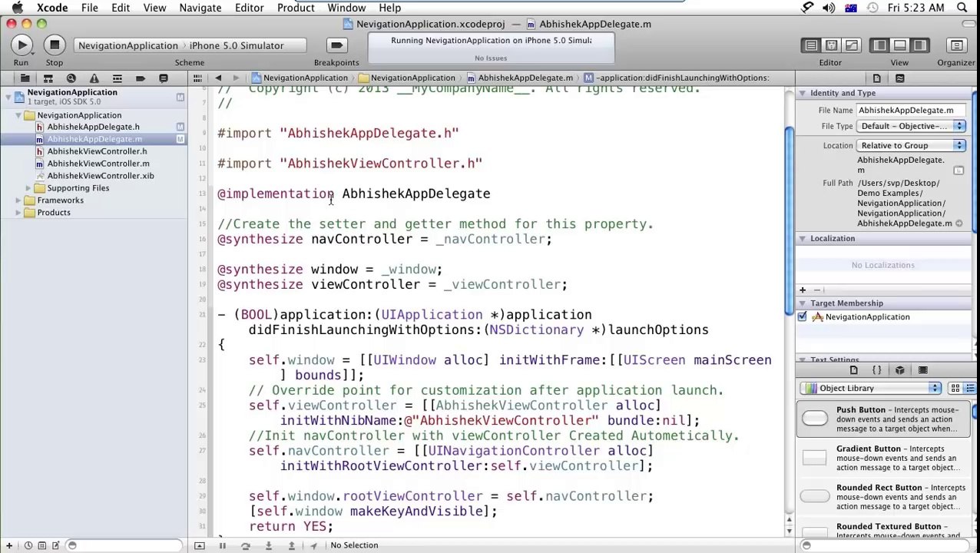980x553 pixels.
Task: Show only recent files filter
Action: pos(28,545)
